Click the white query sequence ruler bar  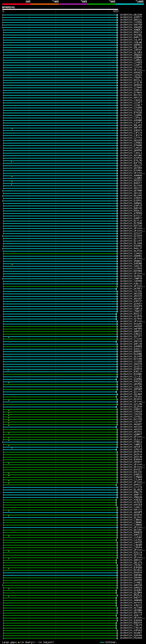[60, 10]
